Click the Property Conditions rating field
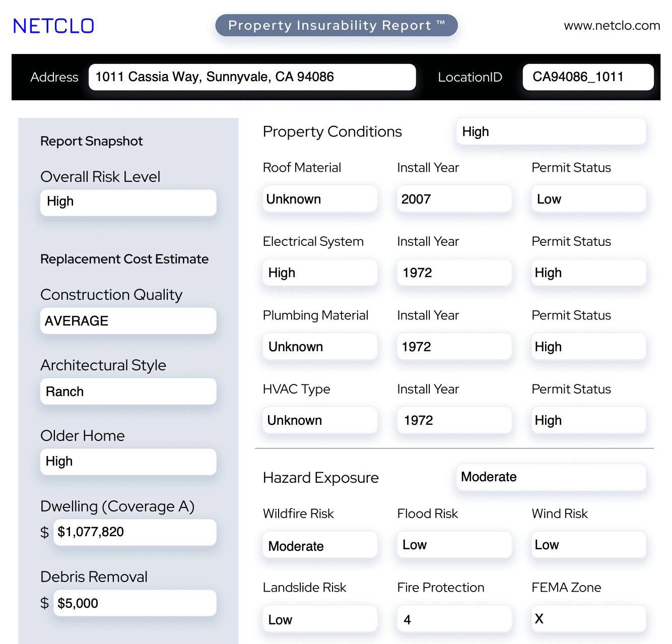This screenshot has height=644, width=672. point(551,132)
